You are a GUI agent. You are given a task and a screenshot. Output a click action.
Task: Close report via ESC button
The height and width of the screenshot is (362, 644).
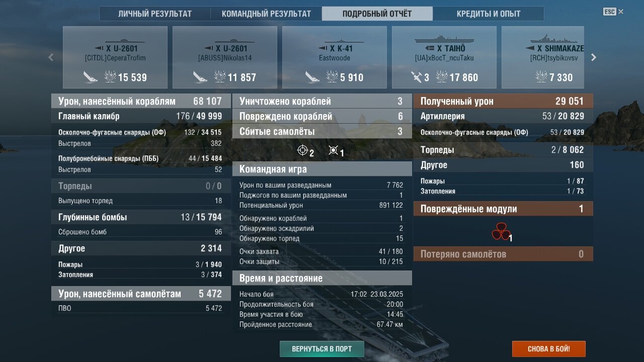[613, 12]
